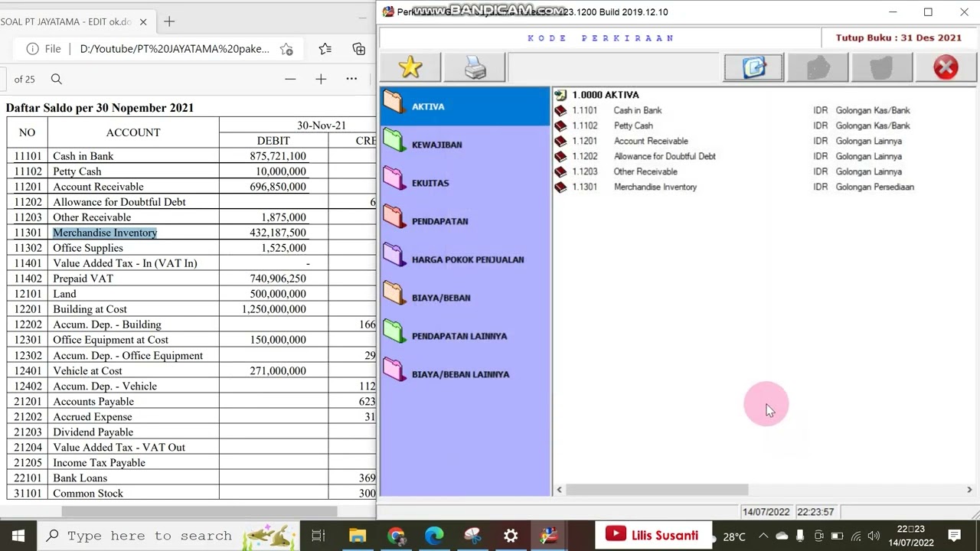The image size is (980, 551).
Task: Open a new tab in browser
Action: point(169,21)
